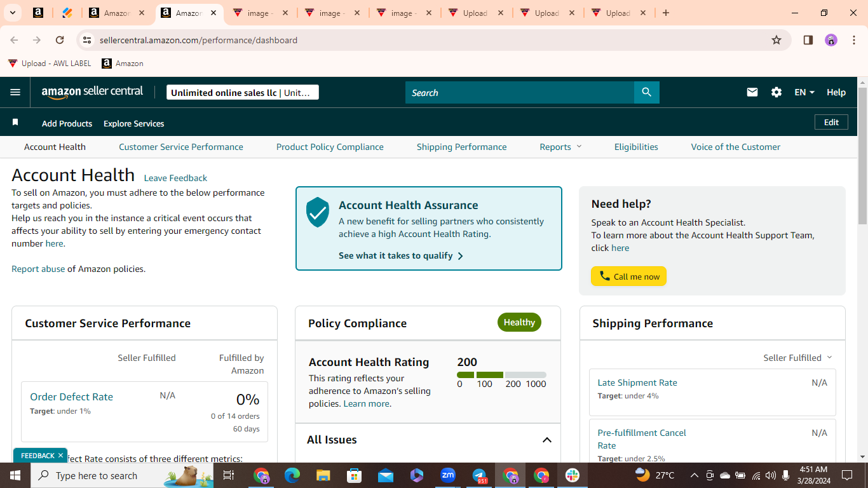The width and height of the screenshot is (868, 488).
Task: Bookmark this page with the star icon
Action: click(x=776, y=40)
